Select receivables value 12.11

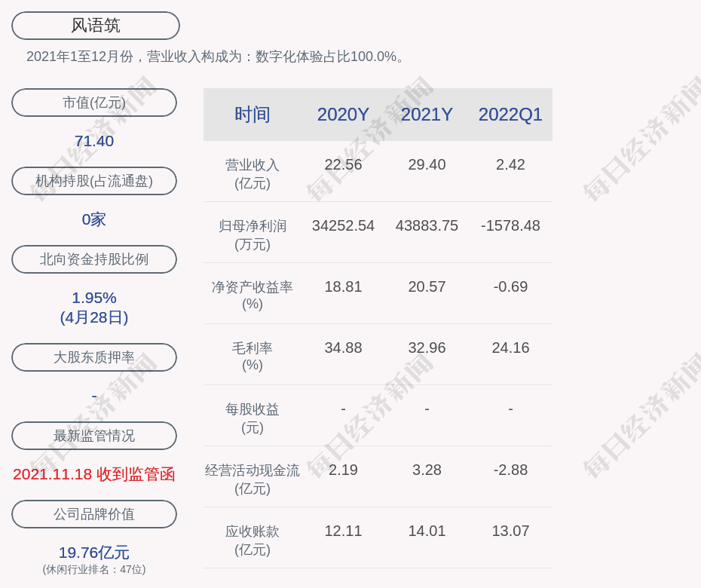(343, 531)
